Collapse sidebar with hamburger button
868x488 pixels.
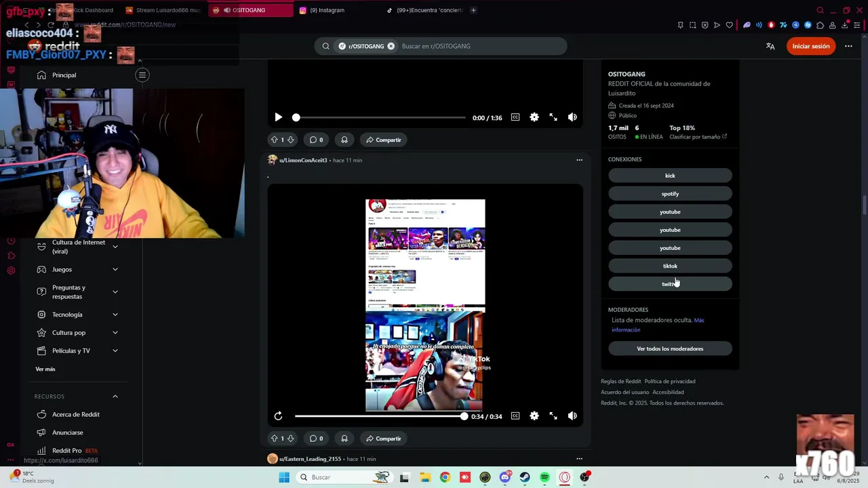coord(142,75)
